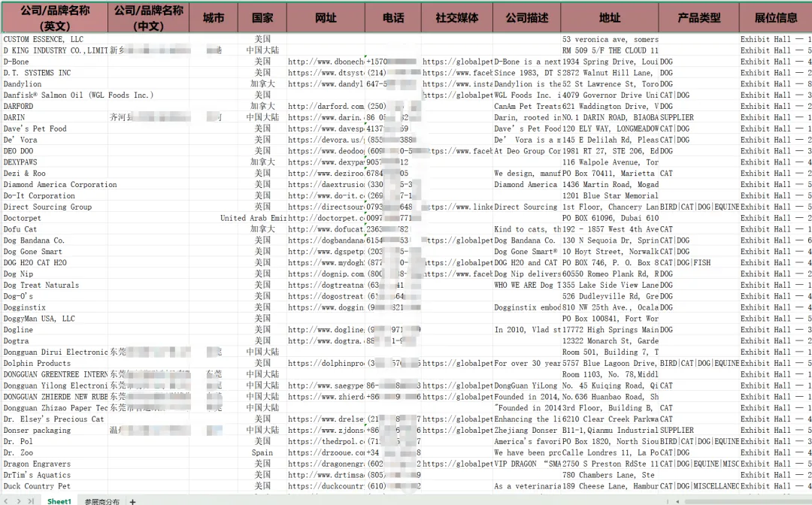Open the https://devora.us URL link
The width and height of the screenshot is (812, 505).
click(326, 140)
